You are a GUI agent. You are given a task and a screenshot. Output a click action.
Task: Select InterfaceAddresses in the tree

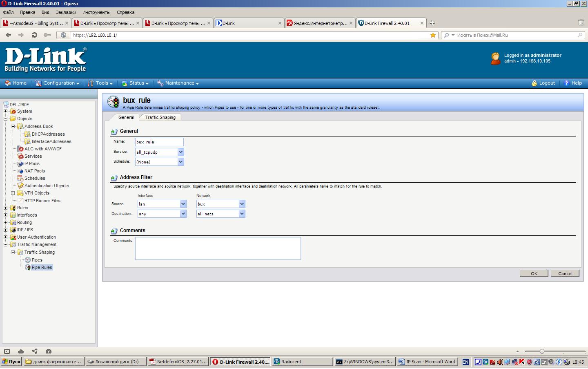tap(51, 141)
